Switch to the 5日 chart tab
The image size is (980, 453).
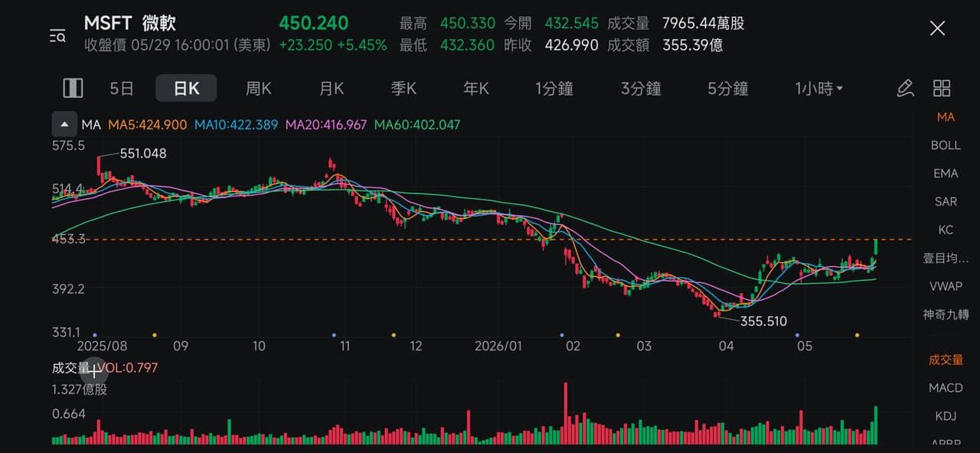coord(122,89)
